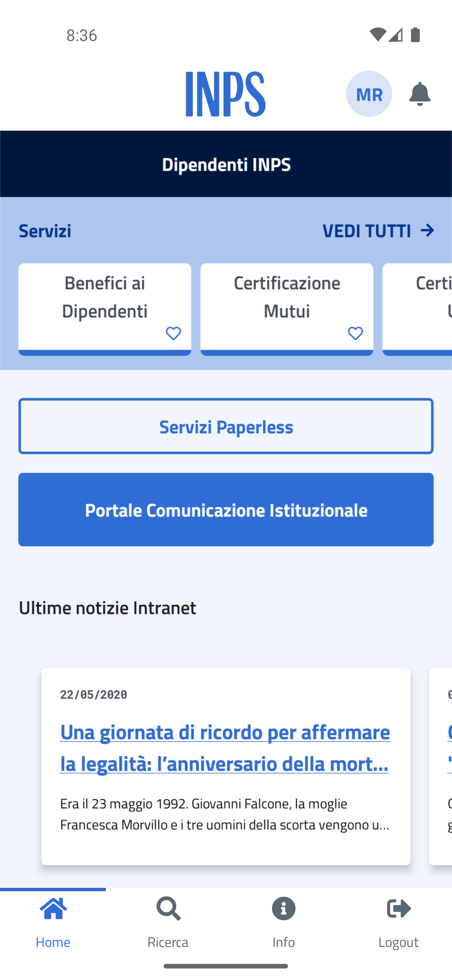Image resolution: width=452 pixels, height=980 pixels.
Task: Tap the Servizi Paperless button
Action: coord(226,426)
